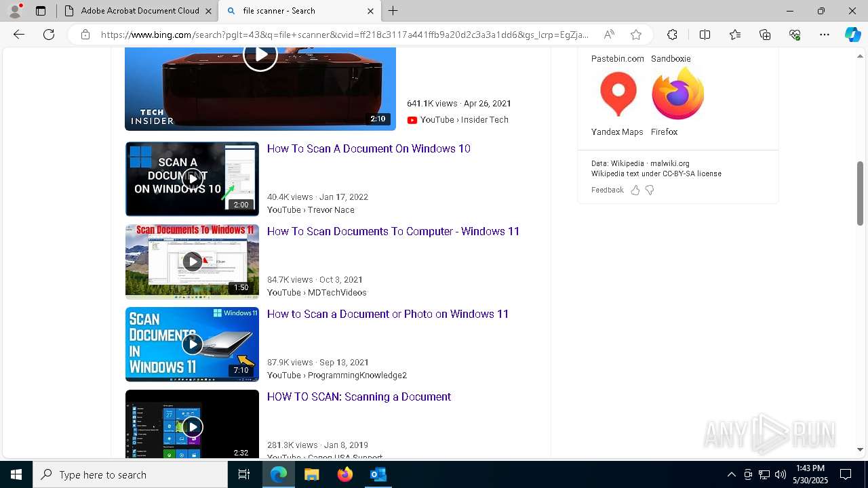The width and height of the screenshot is (868, 488).
Task: Open the Sandboxie related item
Action: (x=671, y=59)
